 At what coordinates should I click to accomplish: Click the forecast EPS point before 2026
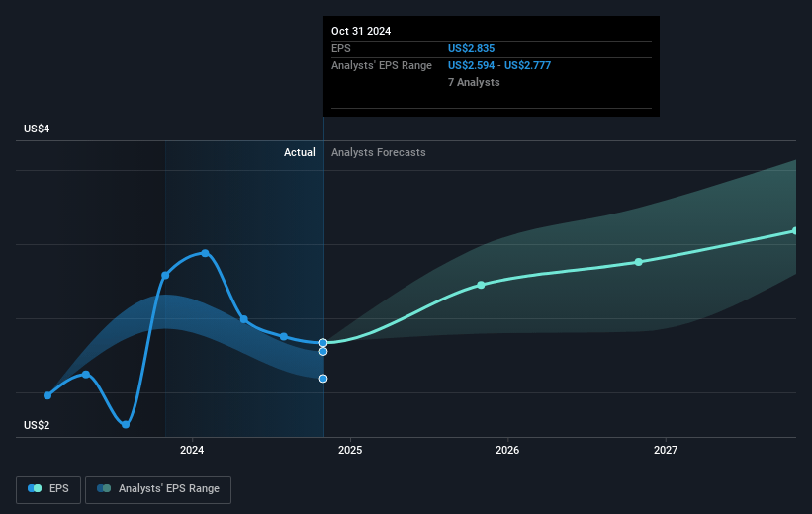coord(481,285)
